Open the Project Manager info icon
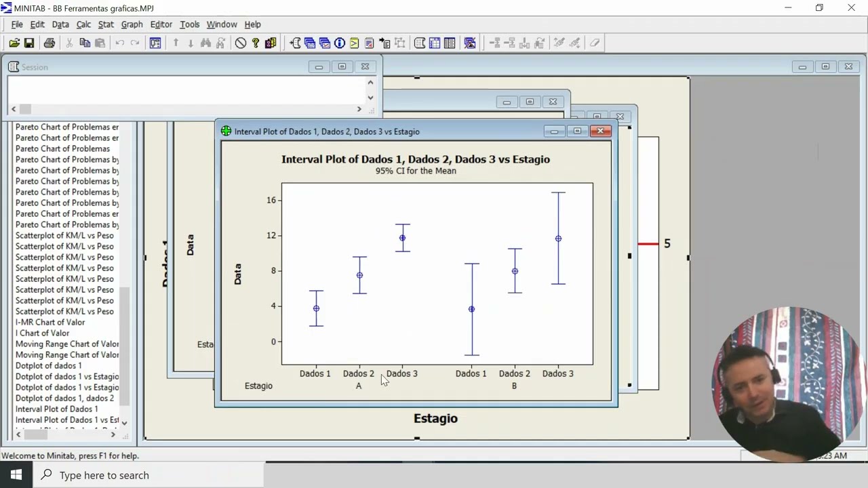 click(340, 43)
